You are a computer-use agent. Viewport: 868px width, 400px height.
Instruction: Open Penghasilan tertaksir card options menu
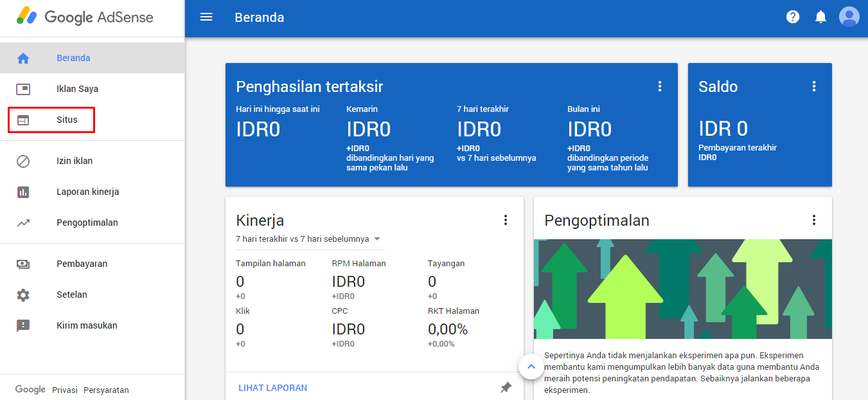tap(660, 86)
